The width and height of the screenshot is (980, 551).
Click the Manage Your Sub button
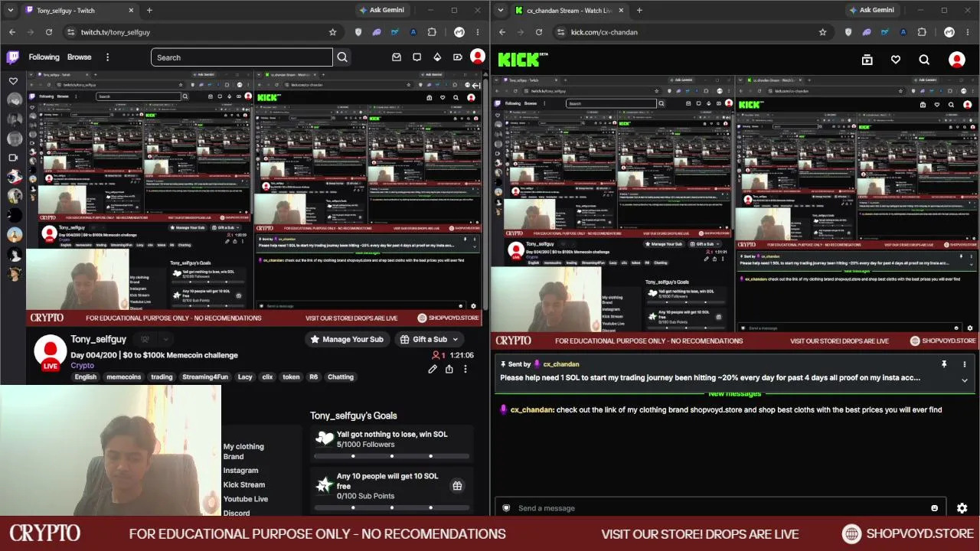click(x=347, y=339)
